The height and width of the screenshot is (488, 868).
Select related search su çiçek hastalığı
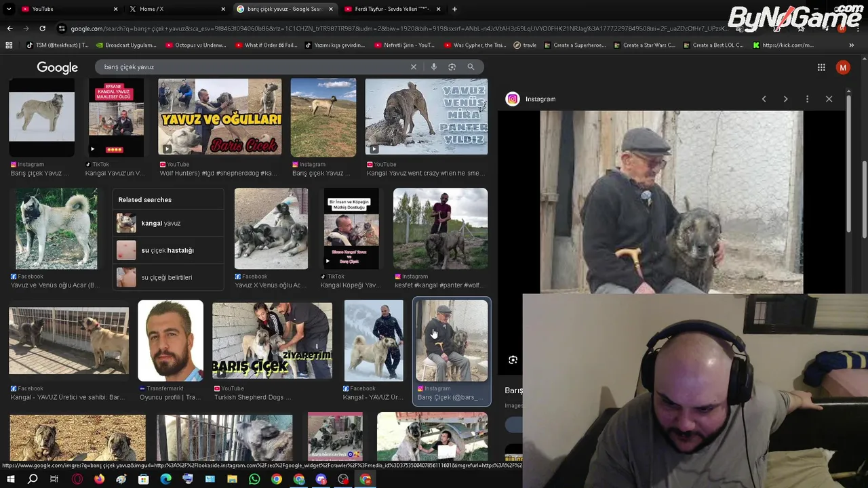[x=168, y=250]
